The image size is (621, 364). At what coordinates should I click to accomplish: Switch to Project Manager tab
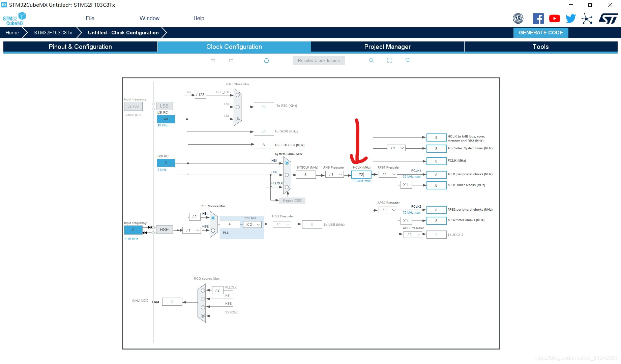point(387,47)
